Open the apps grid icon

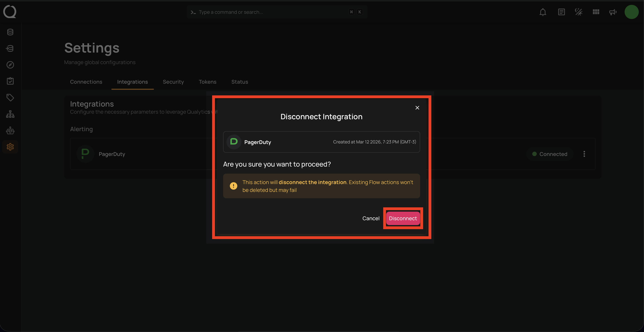point(596,12)
